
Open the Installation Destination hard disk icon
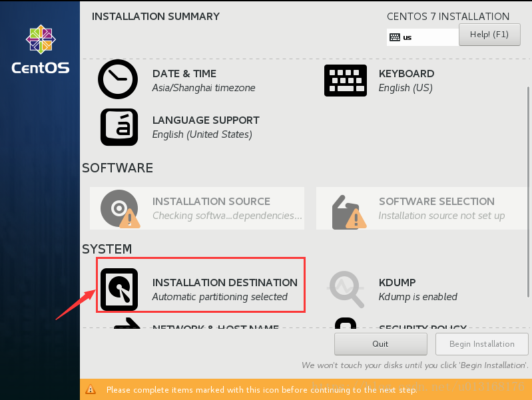pyautogui.click(x=119, y=290)
